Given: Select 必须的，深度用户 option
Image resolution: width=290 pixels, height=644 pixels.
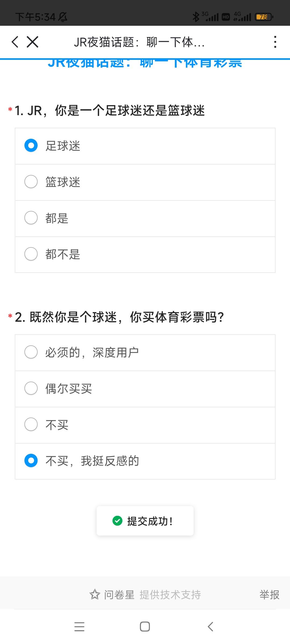Looking at the screenshot, I should (x=31, y=352).
